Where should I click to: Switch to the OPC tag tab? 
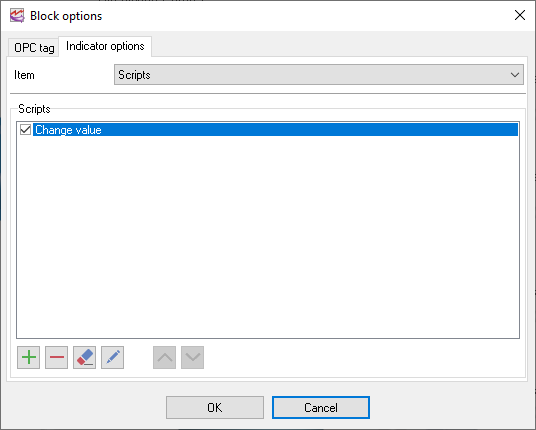(34, 48)
